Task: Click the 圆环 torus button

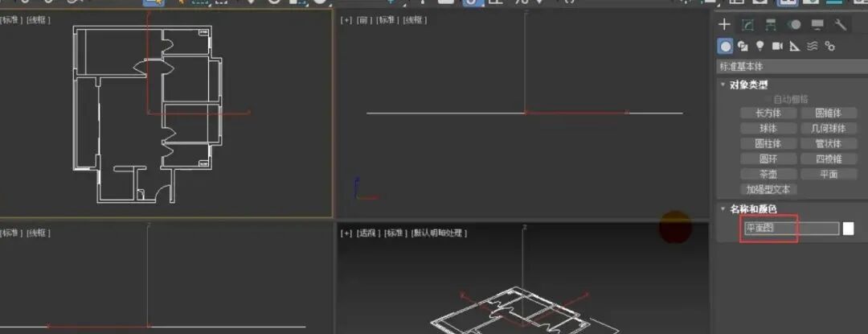Action: click(768, 159)
